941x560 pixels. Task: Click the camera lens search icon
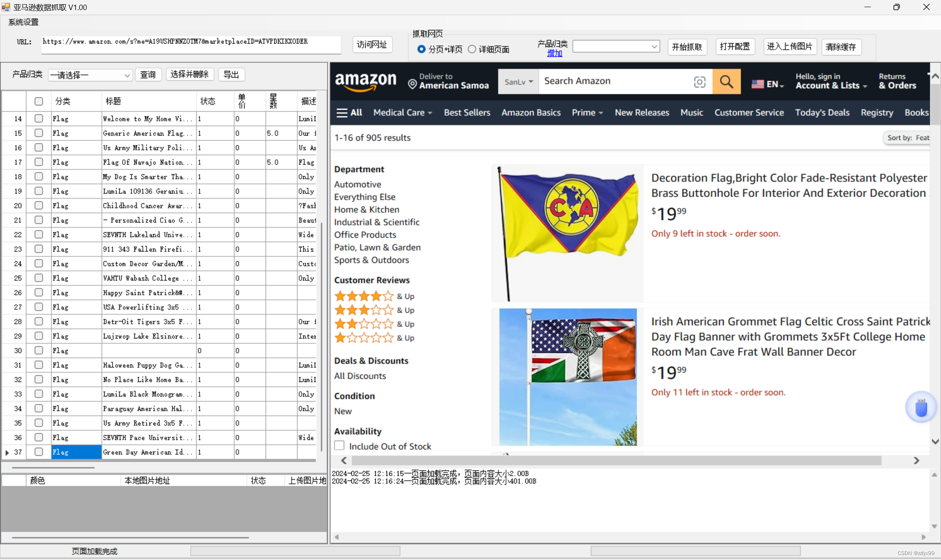[699, 82]
